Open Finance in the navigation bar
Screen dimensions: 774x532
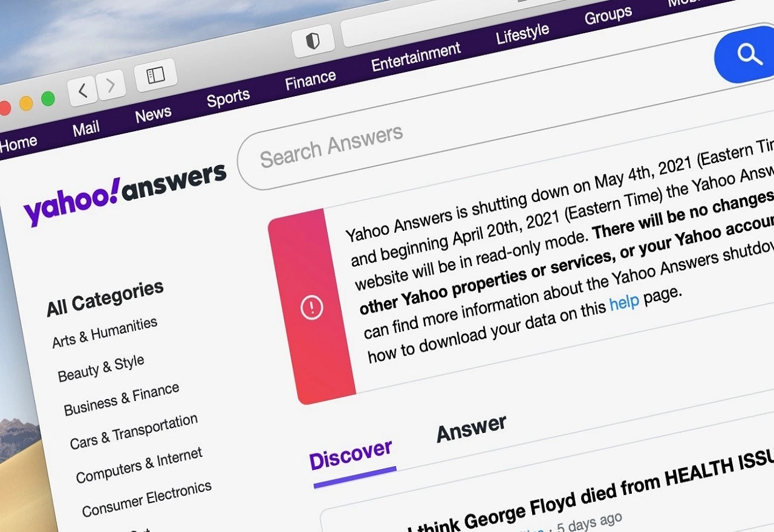point(310,80)
